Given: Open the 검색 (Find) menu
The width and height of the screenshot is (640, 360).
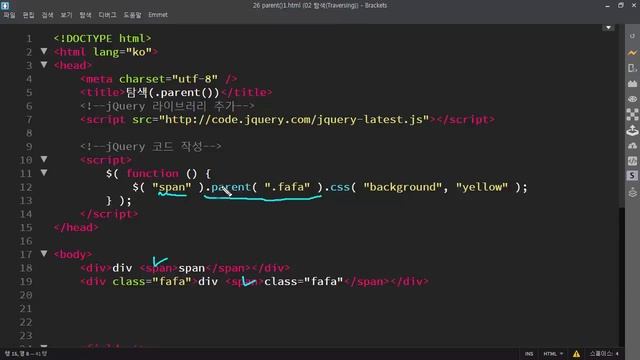Looking at the screenshot, I should [47, 15].
